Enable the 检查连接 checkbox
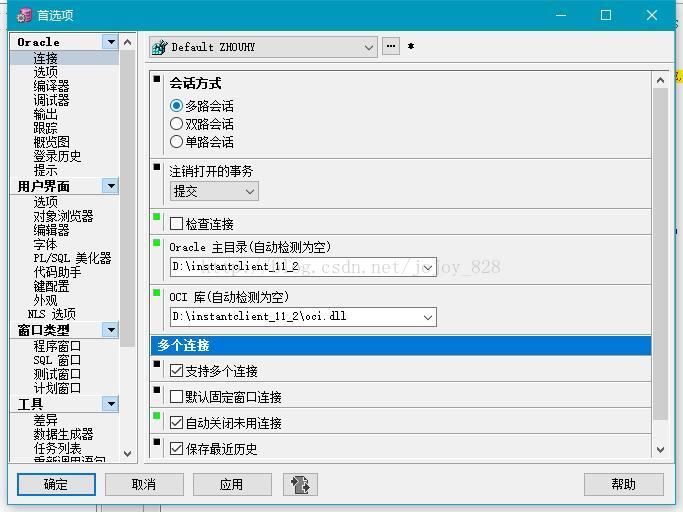 [x=176, y=224]
